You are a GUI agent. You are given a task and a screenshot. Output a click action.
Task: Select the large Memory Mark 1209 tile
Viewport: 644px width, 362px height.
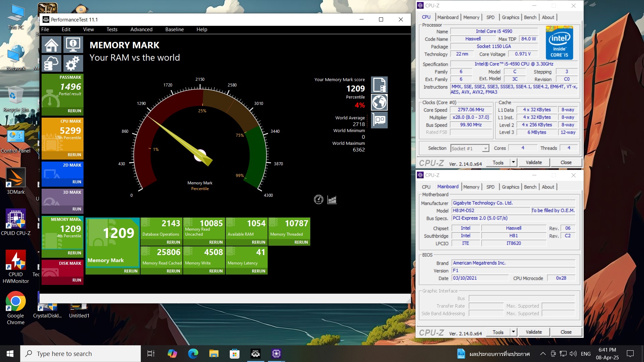(x=113, y=242)
